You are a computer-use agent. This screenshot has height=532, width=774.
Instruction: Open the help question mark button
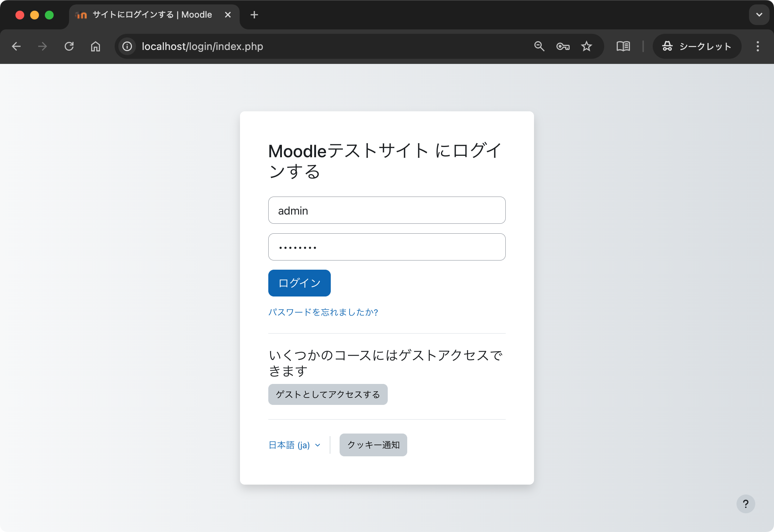(x=746, y=504)
